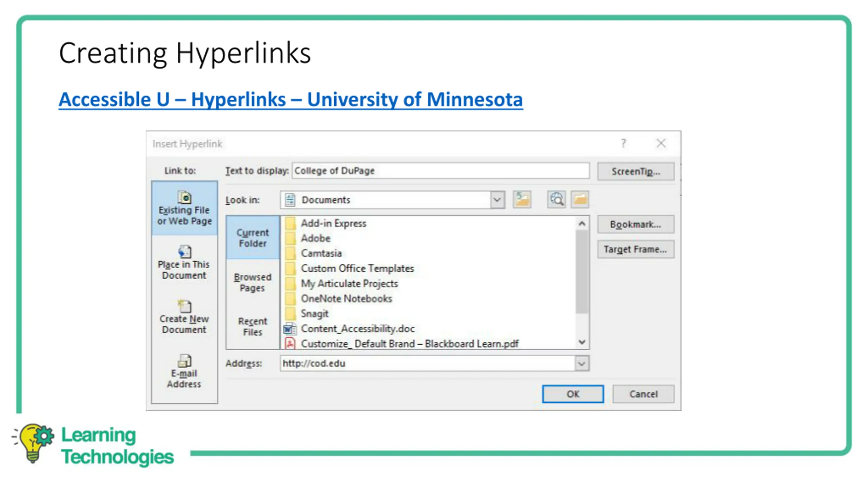Select 'Custom Office Templates' entry

click(357, 268)
